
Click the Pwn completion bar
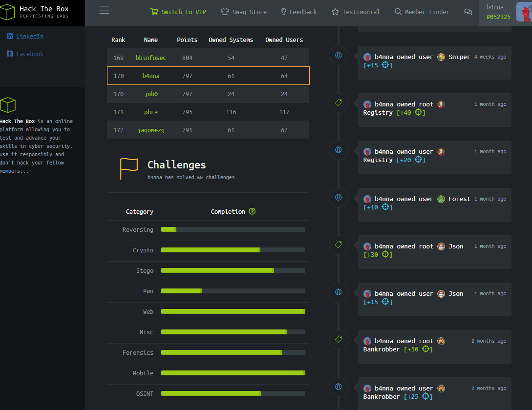(x=233, y=291)
